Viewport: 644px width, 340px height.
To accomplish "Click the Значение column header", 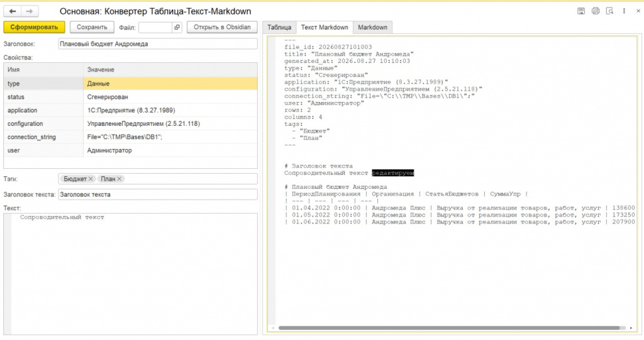I will pos(170,70).
